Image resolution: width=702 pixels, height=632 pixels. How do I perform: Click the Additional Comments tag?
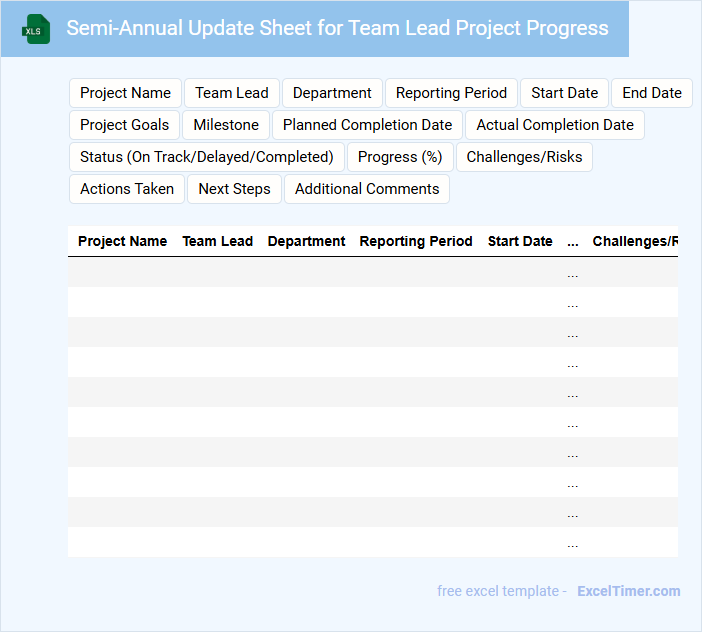click(367, 189)
